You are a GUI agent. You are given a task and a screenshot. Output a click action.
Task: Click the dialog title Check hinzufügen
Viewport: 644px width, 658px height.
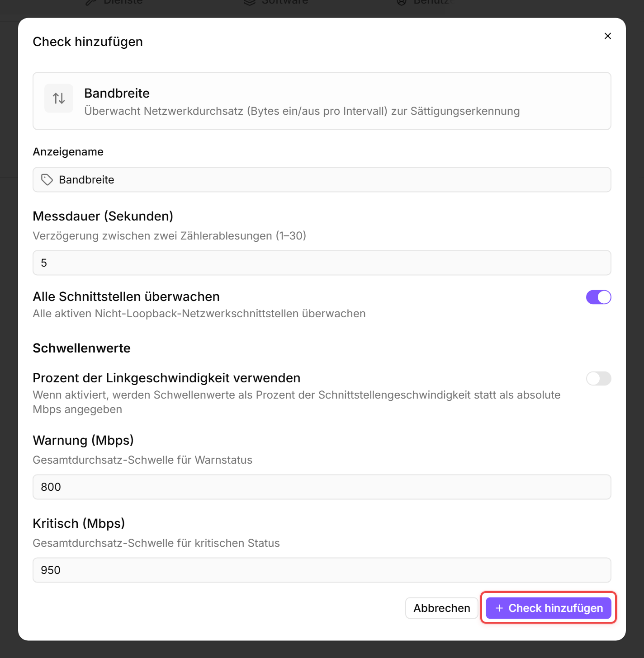[x=88, y=42]
